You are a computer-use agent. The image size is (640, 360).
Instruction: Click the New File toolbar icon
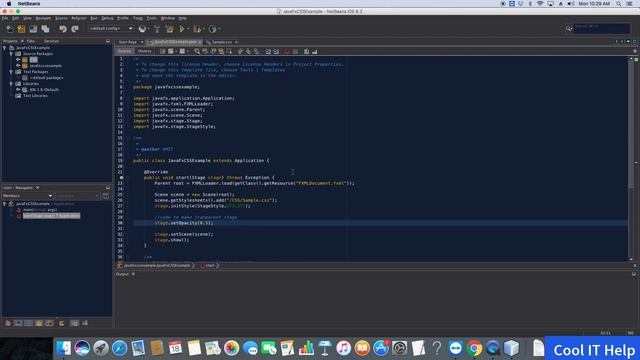9,29
